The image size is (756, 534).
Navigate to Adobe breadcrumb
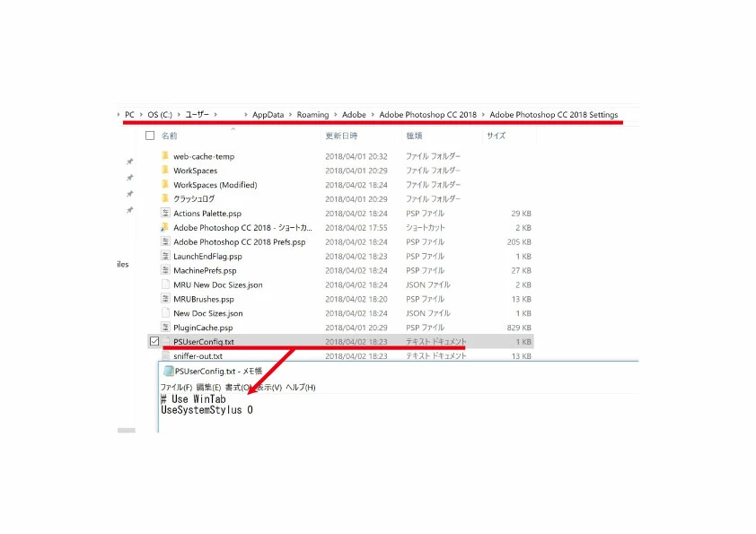coord(354,115)
